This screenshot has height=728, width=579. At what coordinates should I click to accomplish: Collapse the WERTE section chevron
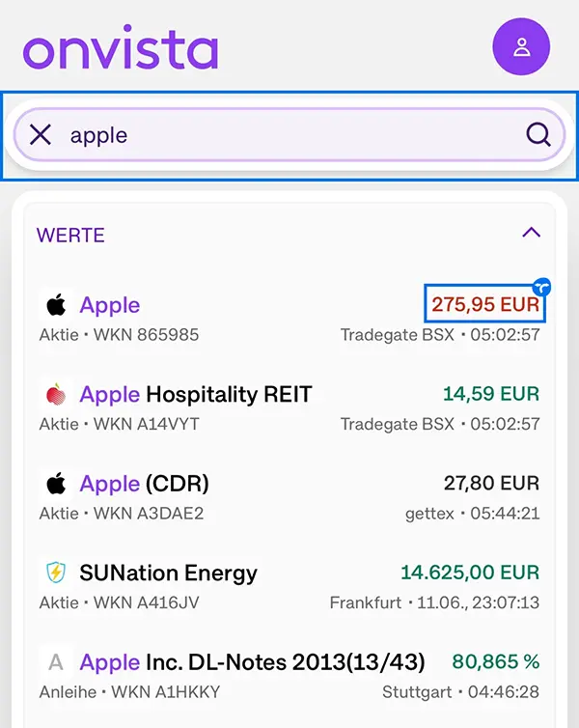click(x=531, y=232)
